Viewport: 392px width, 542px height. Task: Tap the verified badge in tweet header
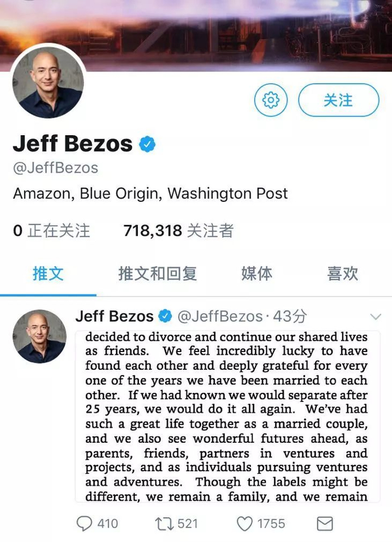pos(165,317)
